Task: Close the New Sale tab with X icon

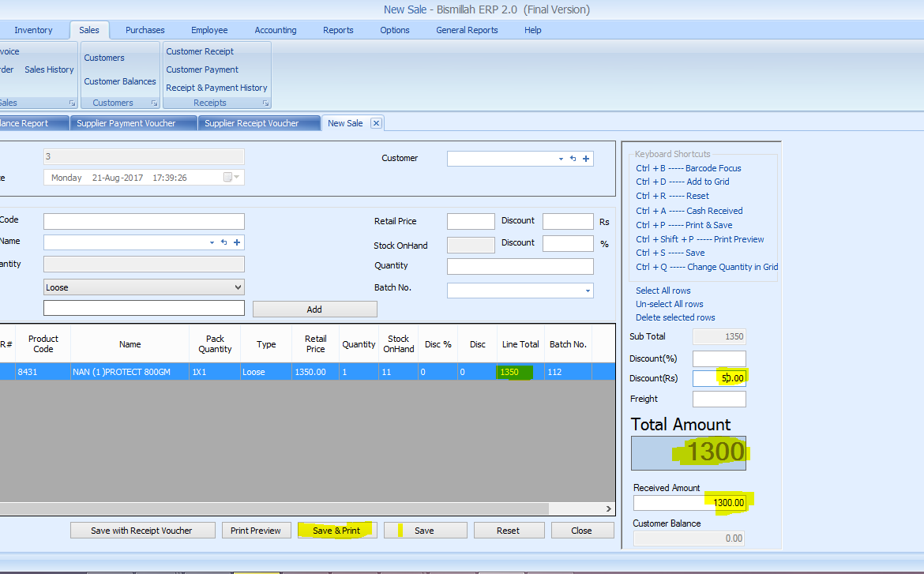Action: (x=376, y=123)
